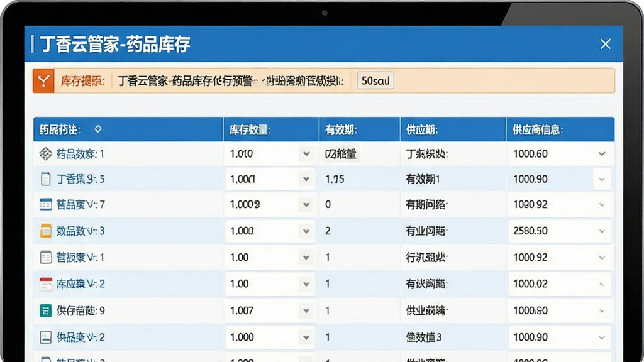644x362 pixels.
Task: Open the quantity dropdown in 库应棄 V: 2 row
Action: pos(306,284)
